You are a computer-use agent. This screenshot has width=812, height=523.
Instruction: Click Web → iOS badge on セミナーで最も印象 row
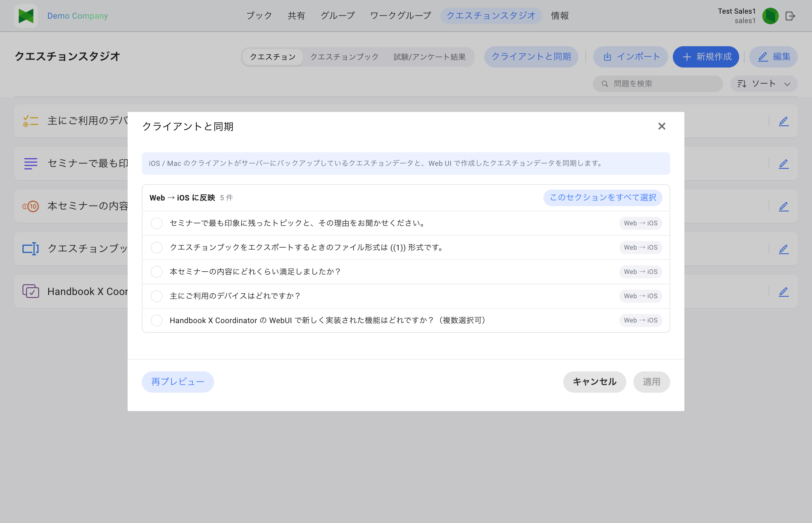pyautogui.click(x=641, y=224)
